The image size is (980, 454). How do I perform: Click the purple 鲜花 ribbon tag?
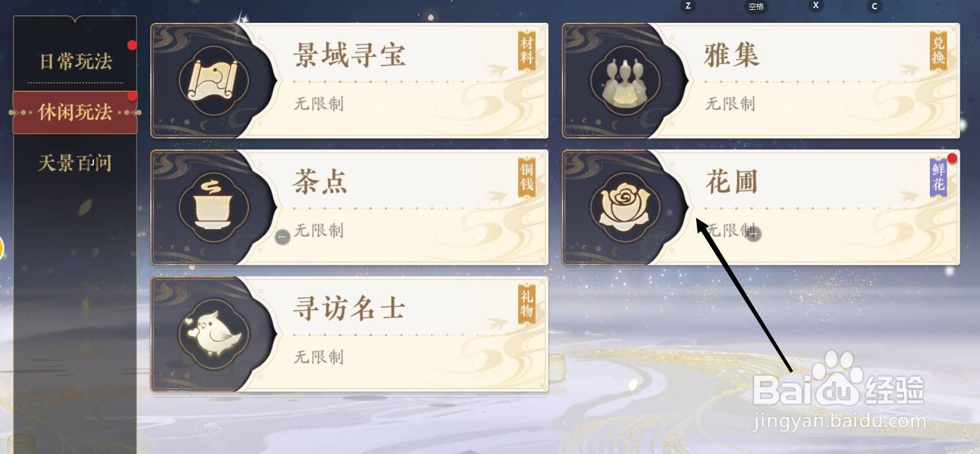pyautogui.click(x=939, y=178)
